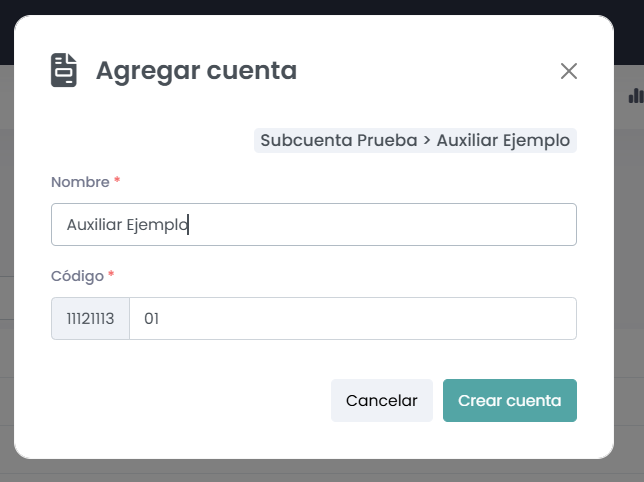
Task: Click the Nombre field label
Action: [x=79, y=182]
